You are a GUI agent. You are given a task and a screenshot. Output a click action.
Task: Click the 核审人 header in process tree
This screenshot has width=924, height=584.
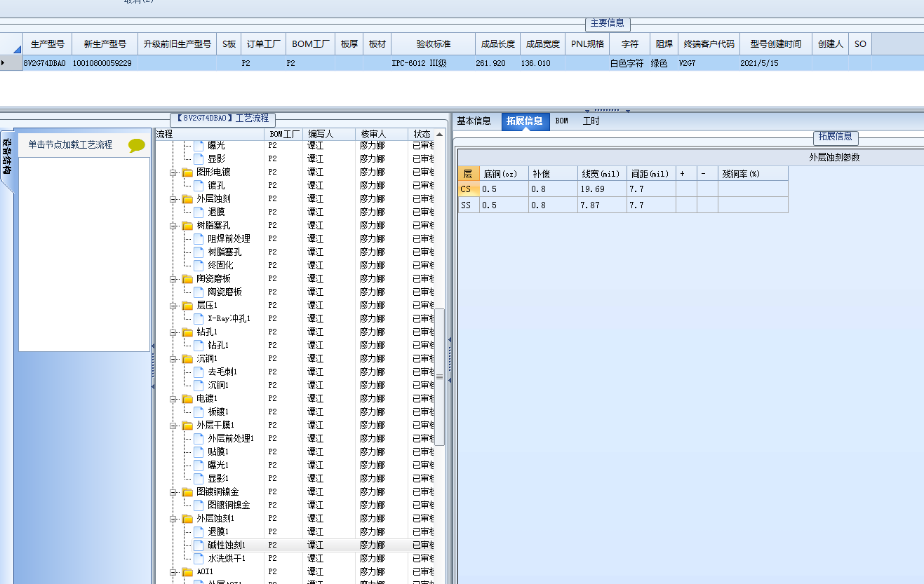(x=381, y=134)
